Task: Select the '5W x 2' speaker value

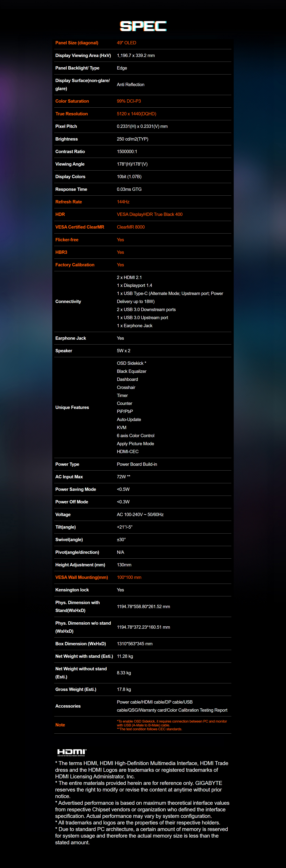Action: (x=123, y=351)
